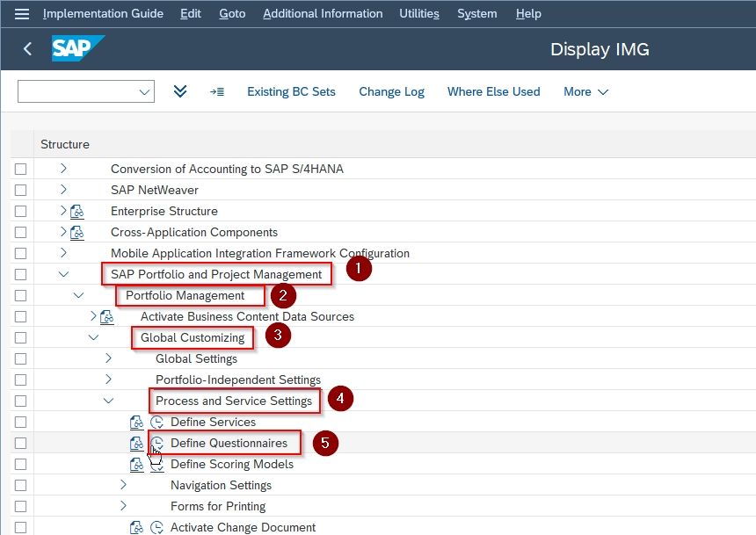The image size is (756, 535).
Task: Check the box for Navigation Settings row
Action: coord(21,485)
